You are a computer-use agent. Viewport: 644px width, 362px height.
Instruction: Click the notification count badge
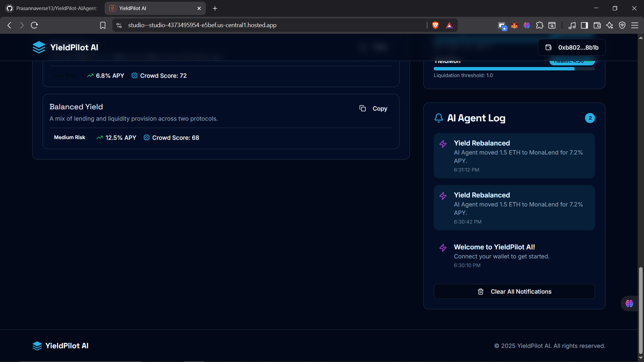[590, 118]
